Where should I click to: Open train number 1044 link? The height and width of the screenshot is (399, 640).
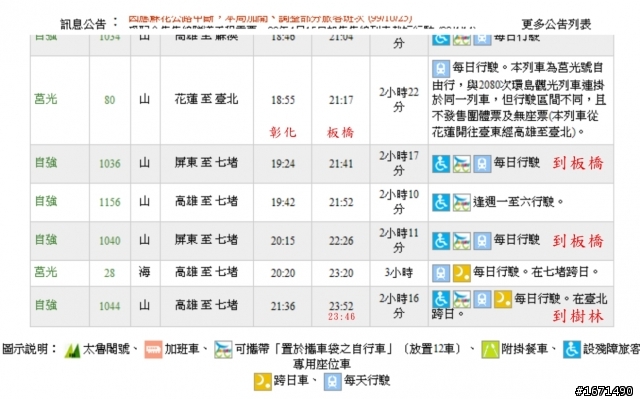[110, 306]
